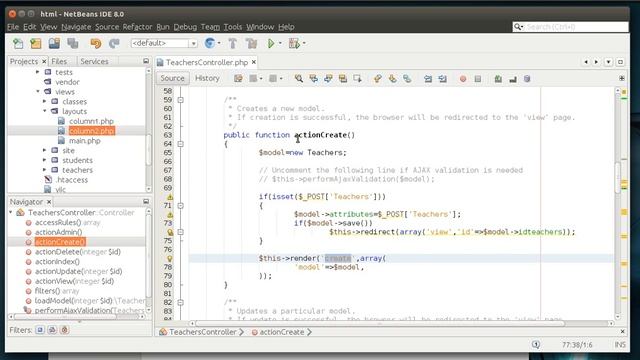Open the browser selection dropdown arrow
This screenshot has width=640, height=360.
(x=219, y=43)
